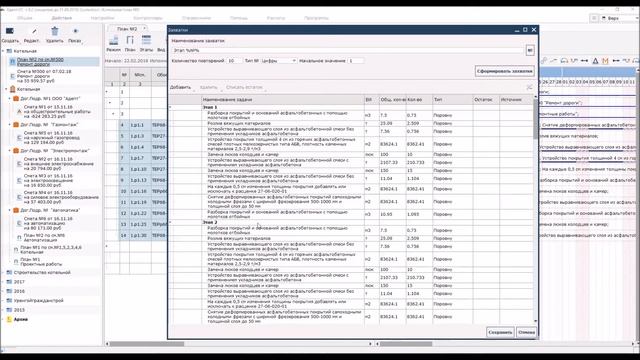This screenshot has width=640, height=360.
Task: Click the Сохранить button
Action: tap(500, 332)
